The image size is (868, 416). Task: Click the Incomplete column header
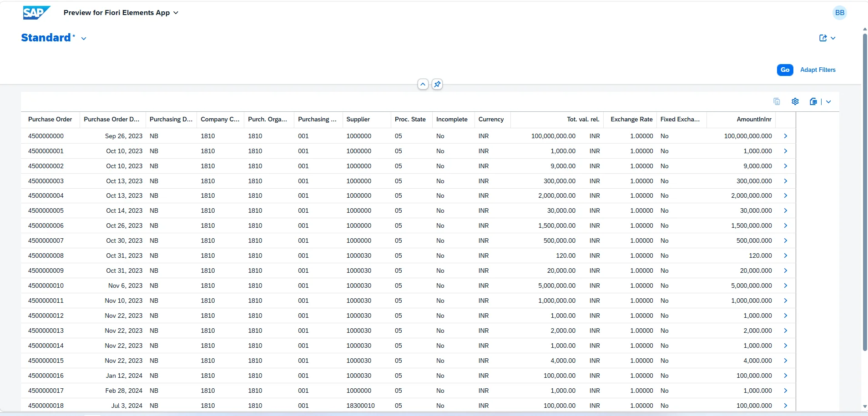point(453,119)
